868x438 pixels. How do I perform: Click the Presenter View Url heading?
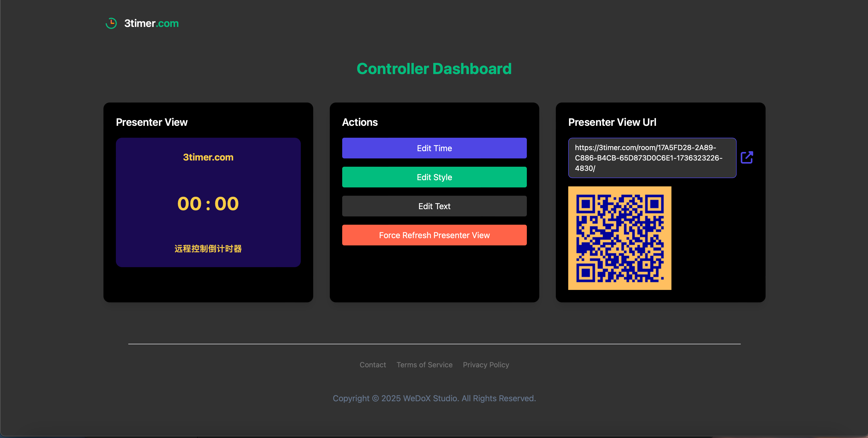click(x=612, y=122)
